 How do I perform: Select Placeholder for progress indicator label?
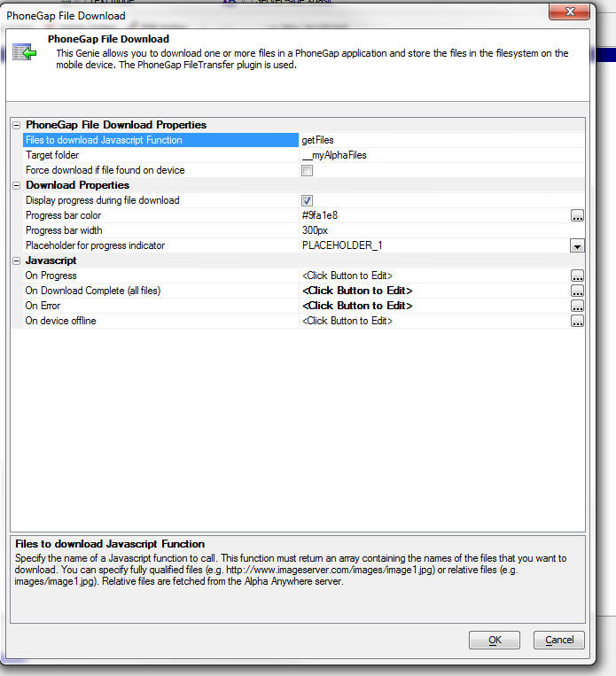click(95, 245)
